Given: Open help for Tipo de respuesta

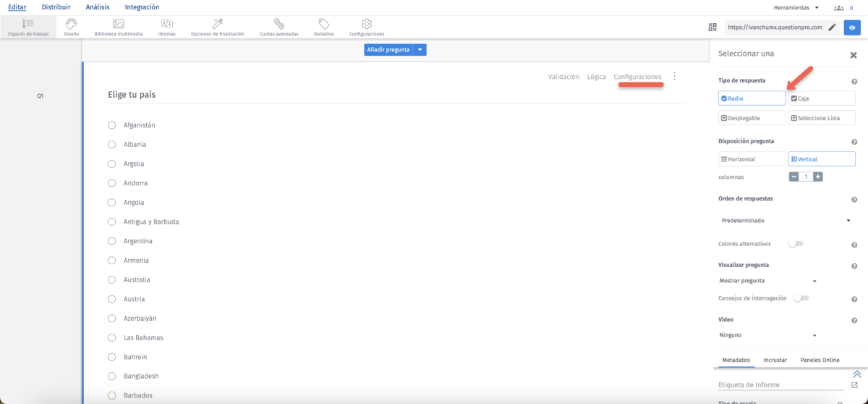Looking at the screenshot, I should (854, 82).
